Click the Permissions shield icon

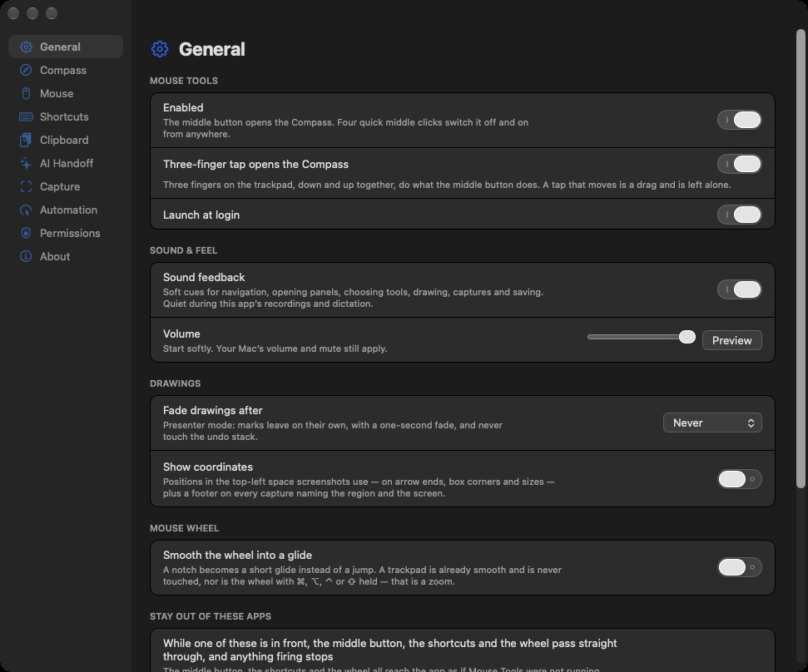(x=26, y=233)
